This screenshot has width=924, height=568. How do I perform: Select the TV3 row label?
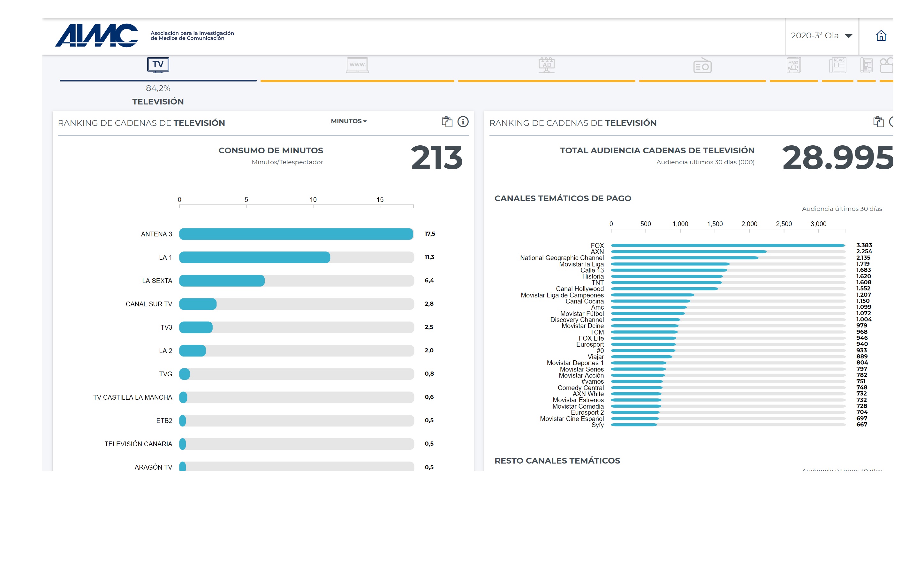click(166, 327)
